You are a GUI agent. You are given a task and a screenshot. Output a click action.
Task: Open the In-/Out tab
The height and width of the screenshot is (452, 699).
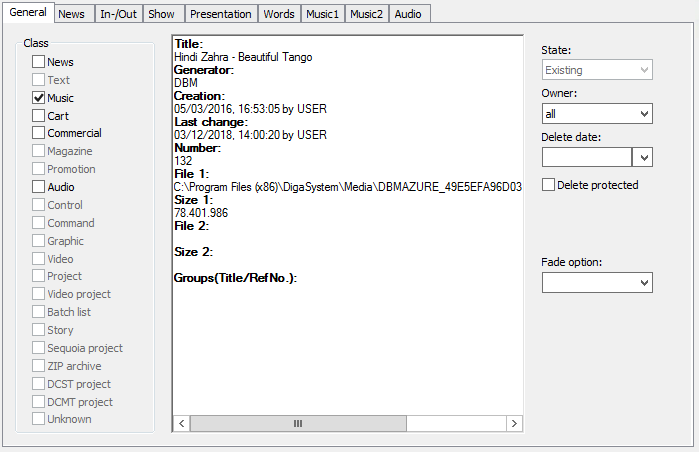pyautogui.click(x=118, y=14)
